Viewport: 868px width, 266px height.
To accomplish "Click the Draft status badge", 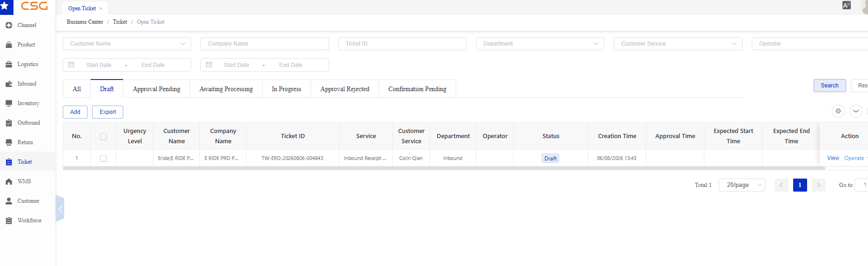I will pyautogui.click(x=550, y=159).
